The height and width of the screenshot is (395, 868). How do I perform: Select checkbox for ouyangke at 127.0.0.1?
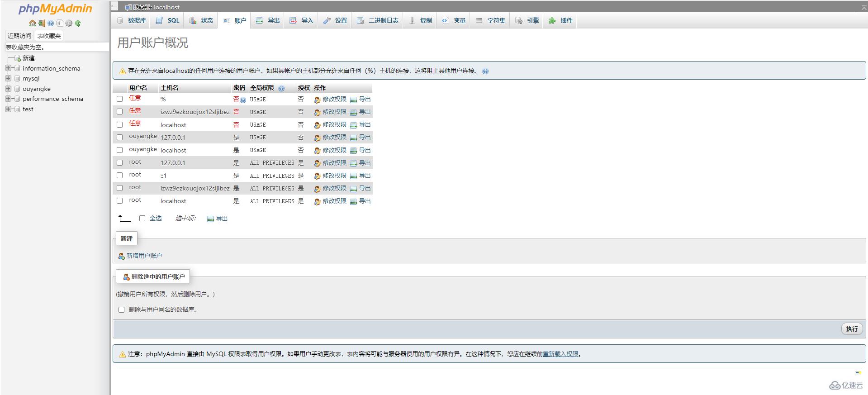[120, 137]
